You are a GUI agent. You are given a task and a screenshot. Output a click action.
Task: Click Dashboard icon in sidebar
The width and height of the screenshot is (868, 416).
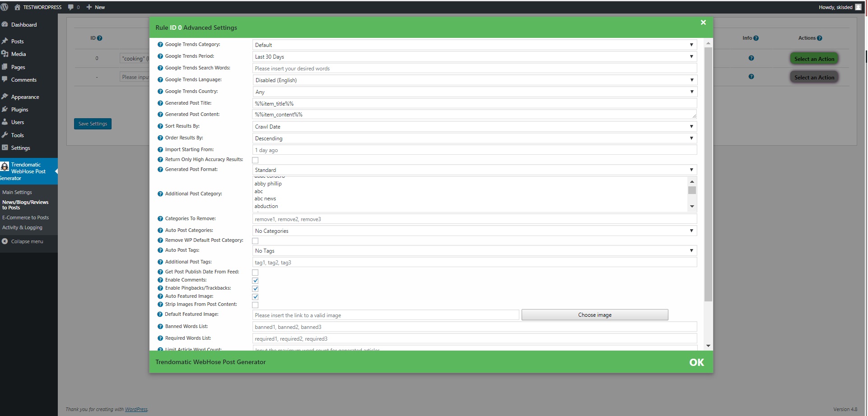[x=5, y=24]
